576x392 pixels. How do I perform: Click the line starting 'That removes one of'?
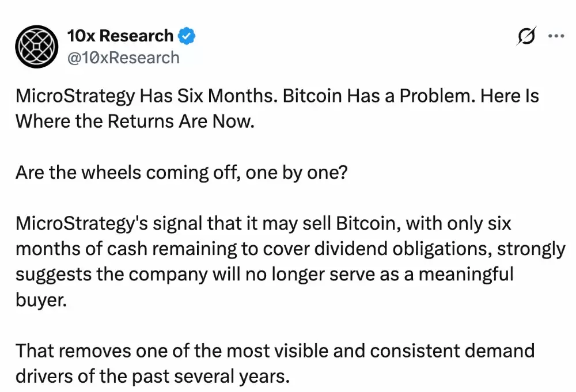[275, 351]
